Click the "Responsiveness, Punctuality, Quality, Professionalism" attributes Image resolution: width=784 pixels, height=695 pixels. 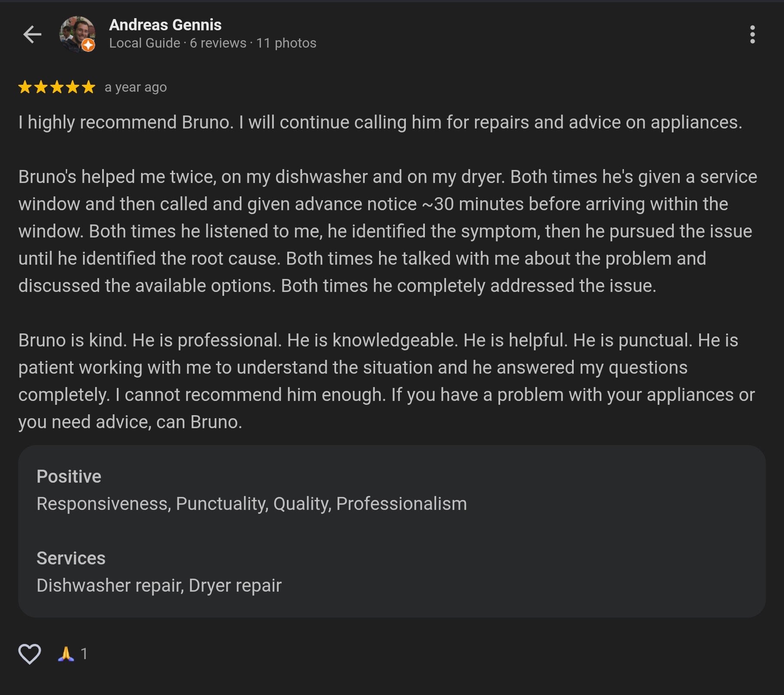pyautogui.click(x=251, y=504)
